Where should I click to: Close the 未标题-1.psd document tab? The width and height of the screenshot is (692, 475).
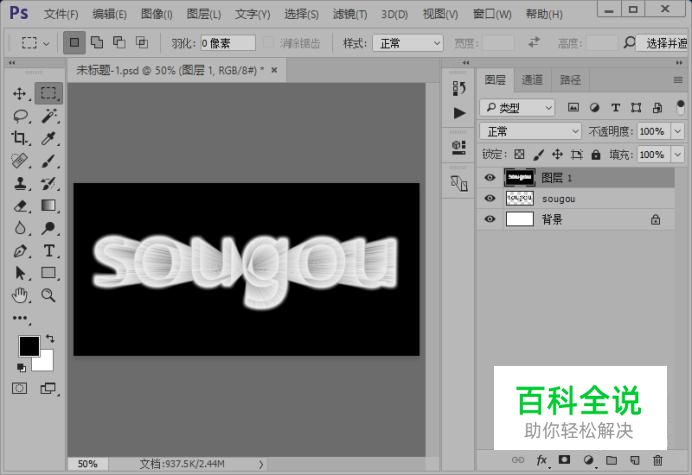tap(274, 70)
